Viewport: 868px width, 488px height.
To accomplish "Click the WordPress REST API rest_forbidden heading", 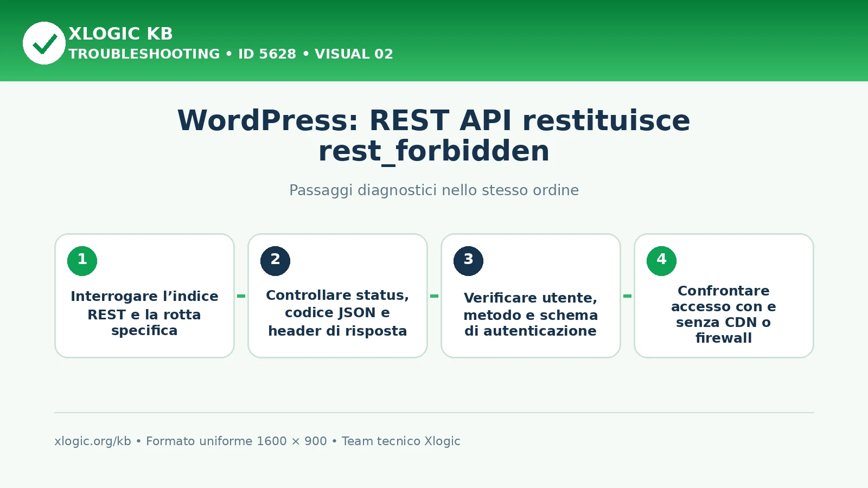I will (434, 136).
